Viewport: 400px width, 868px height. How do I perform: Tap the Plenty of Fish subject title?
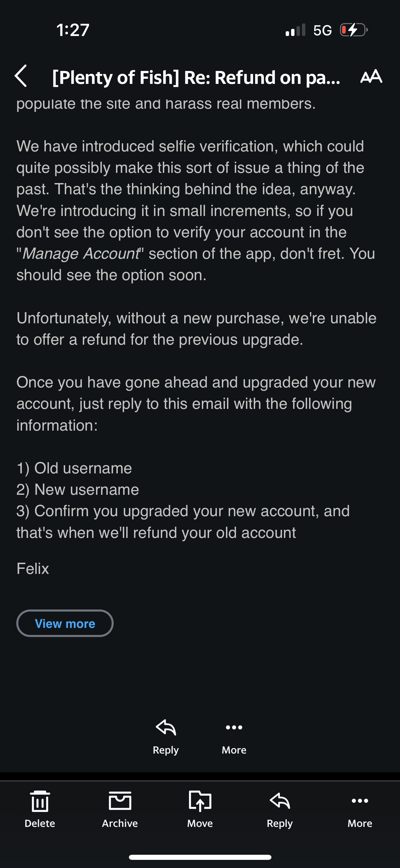[196, 77]
